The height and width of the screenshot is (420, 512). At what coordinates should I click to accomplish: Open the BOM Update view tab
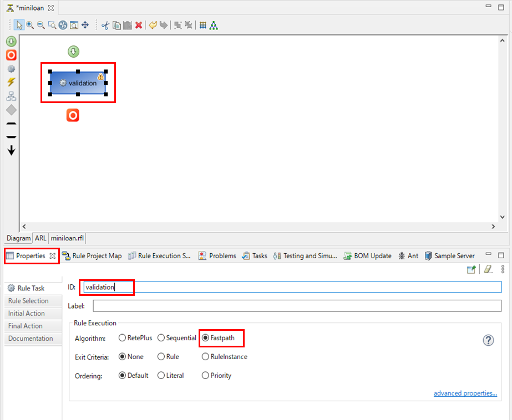(x=368, y=256)
